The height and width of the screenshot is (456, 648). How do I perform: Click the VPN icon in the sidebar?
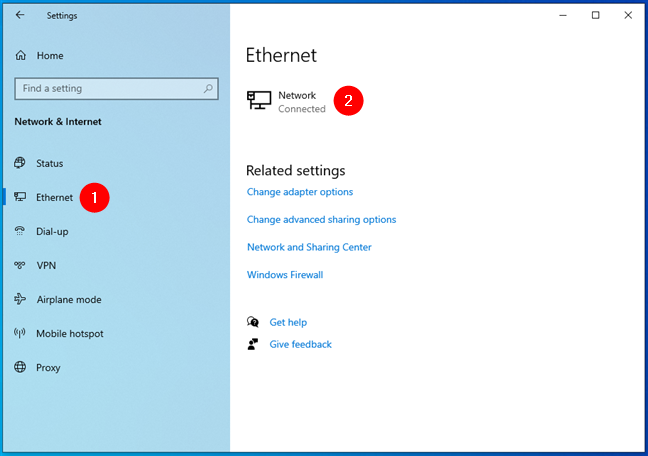(20, 265)
